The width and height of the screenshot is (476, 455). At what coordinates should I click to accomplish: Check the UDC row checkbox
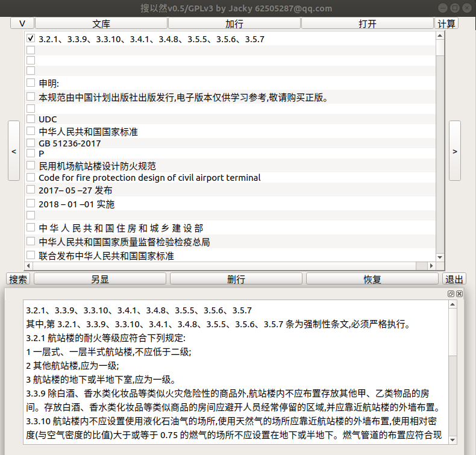(31, 118)
